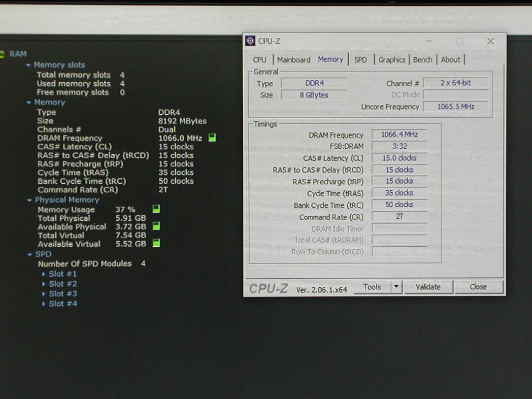This screenshot has width=532, height=399.
Task: Click the RAM section icon in Speccy
Action: 1,54
